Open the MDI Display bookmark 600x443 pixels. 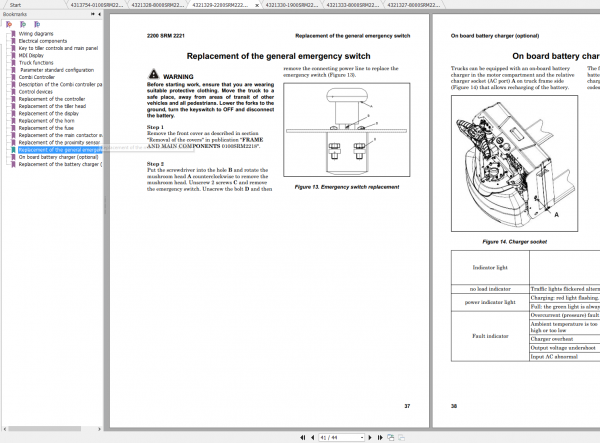31,55
